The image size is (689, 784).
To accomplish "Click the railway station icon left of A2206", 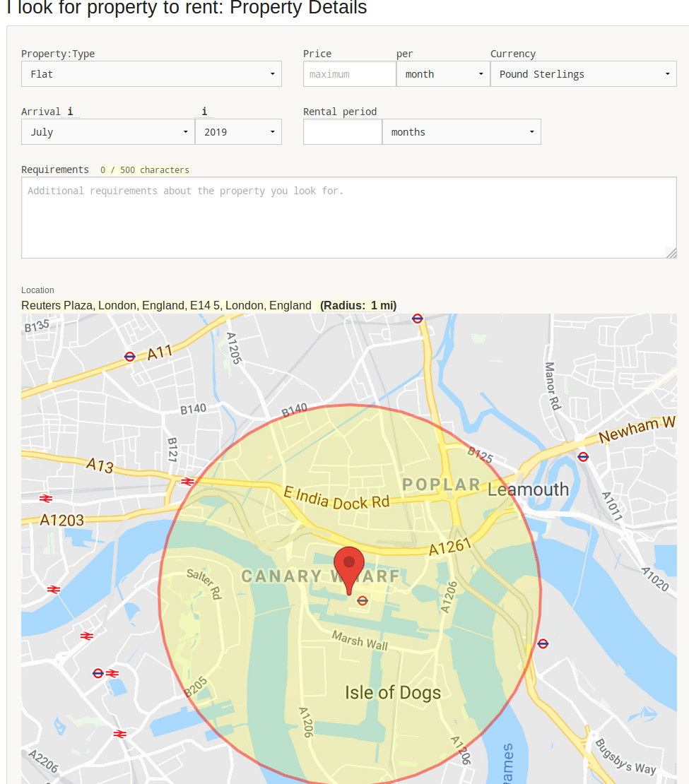I will coord(119,734).
